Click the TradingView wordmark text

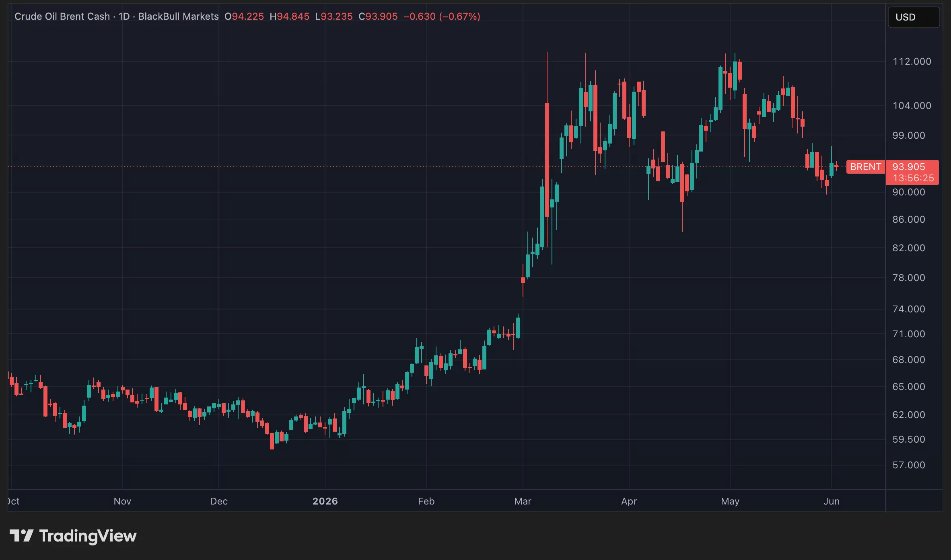88,536
